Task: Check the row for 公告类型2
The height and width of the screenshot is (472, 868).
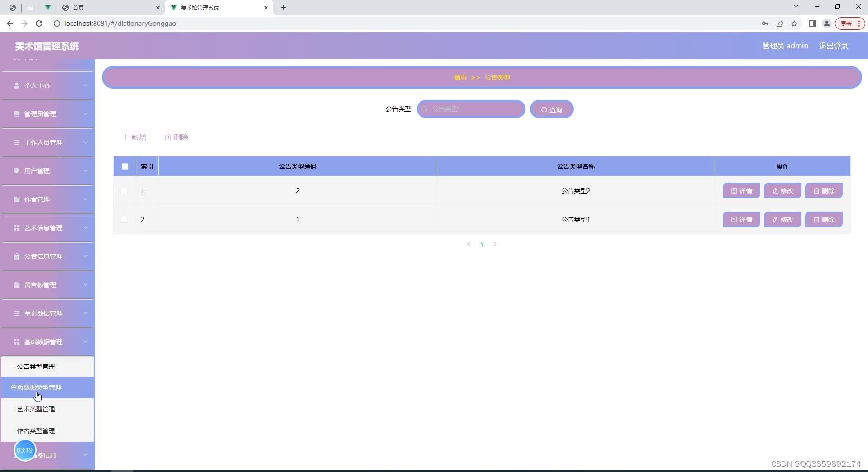Action: 124,191
